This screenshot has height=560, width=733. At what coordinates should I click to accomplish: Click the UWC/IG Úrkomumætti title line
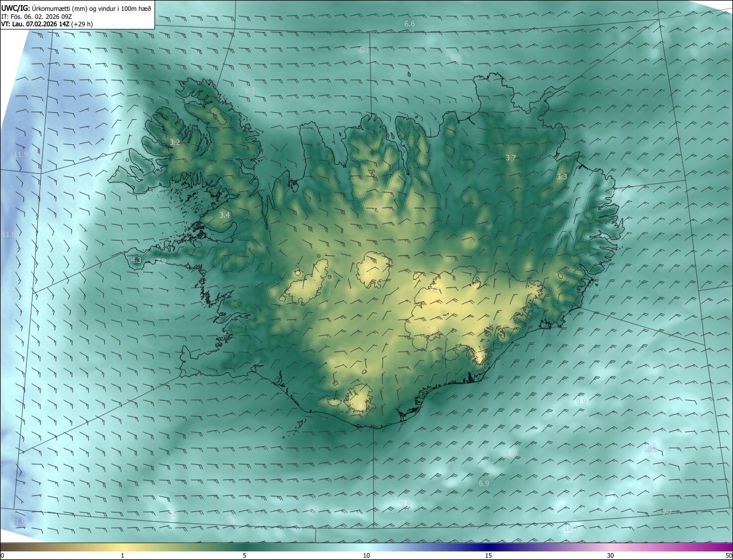click(76, 8)
